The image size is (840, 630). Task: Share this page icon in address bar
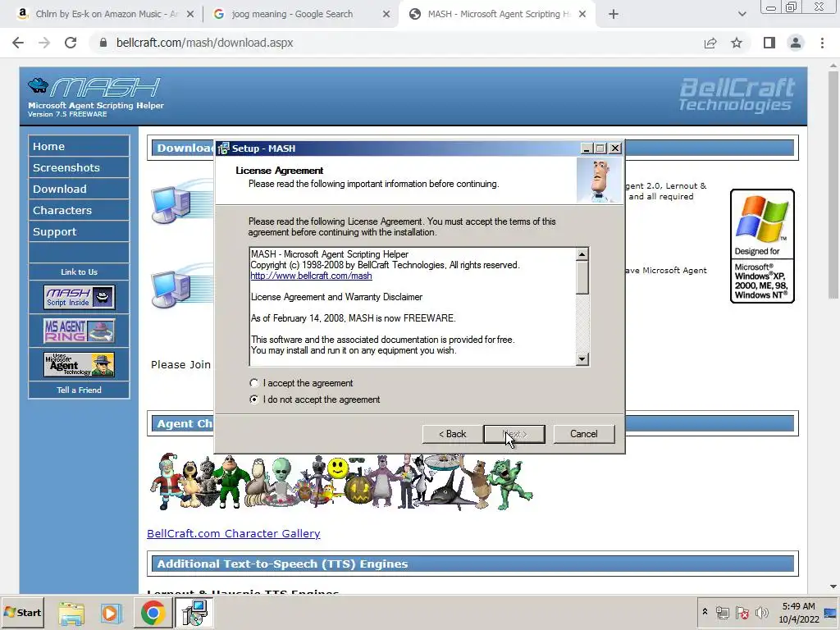coord(710,43)
